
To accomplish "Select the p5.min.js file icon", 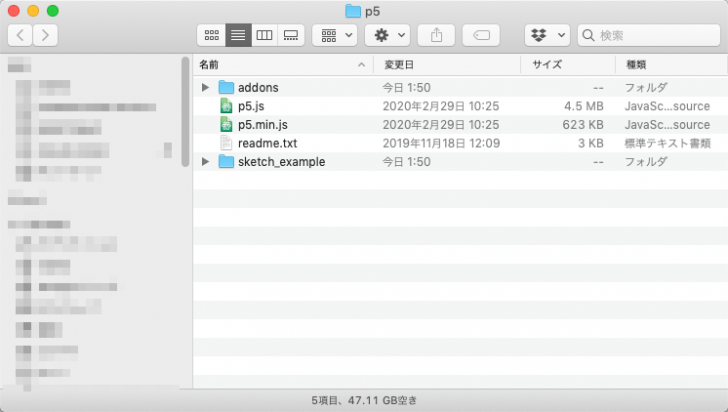I will pos(226,125).
